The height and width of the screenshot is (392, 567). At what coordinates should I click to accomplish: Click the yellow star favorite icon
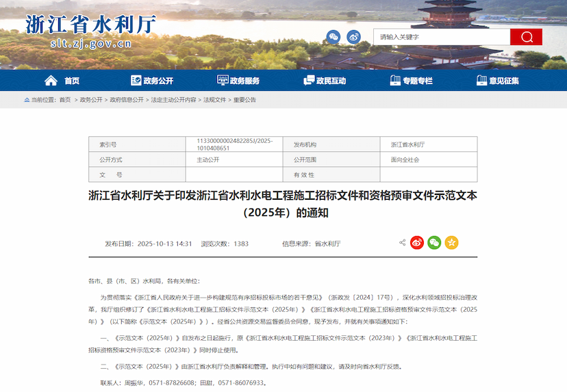tap(451, 243)
